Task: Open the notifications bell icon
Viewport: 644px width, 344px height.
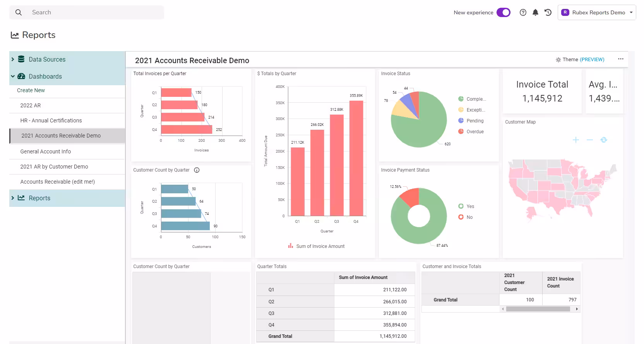Action: [535, 12]
